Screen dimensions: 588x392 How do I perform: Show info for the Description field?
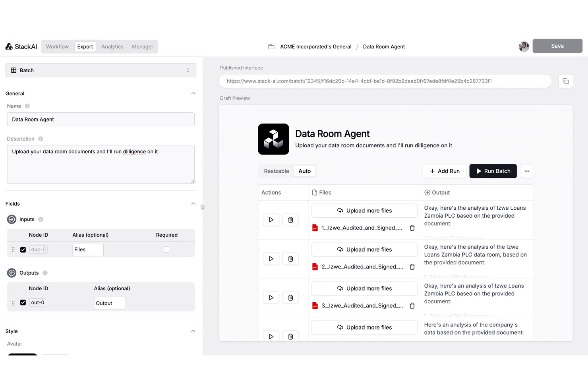41,139
